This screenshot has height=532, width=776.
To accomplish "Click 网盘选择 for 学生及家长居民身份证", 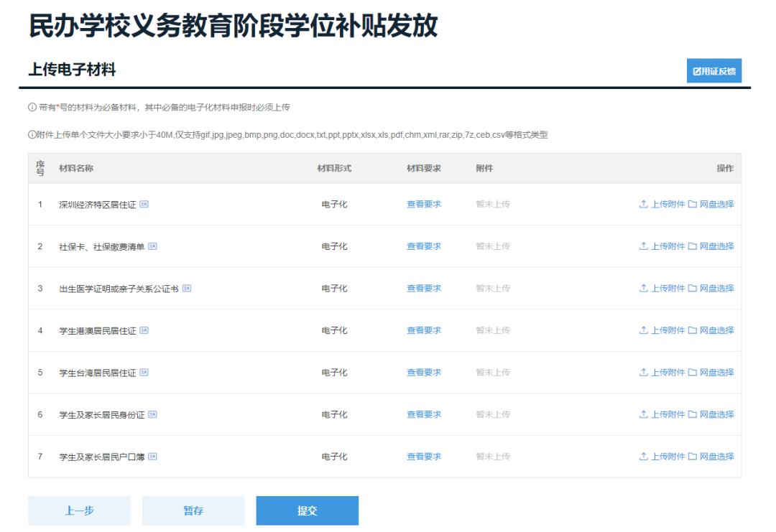I will point(716,413).
